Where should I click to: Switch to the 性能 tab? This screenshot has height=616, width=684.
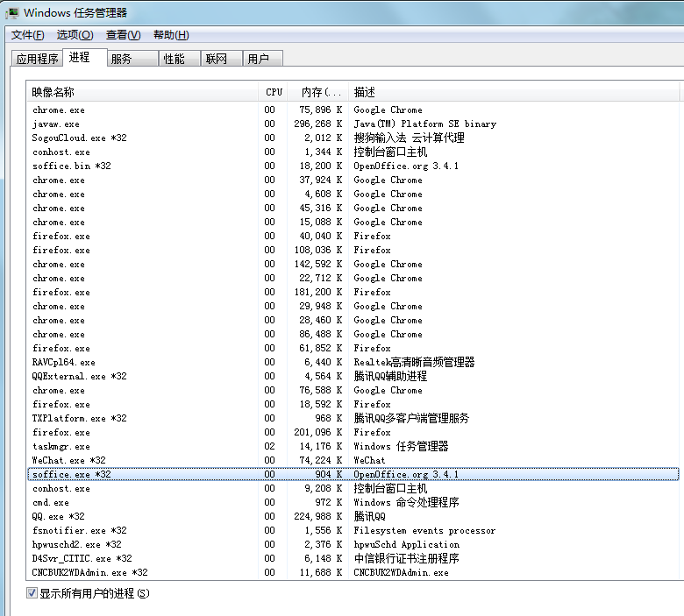click(x=179, y=59)
